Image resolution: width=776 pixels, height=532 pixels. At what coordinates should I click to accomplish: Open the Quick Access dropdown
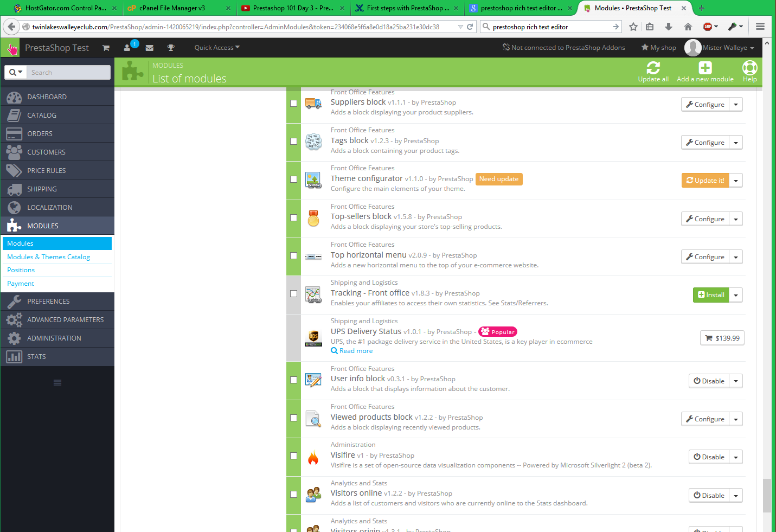point(217,48)
